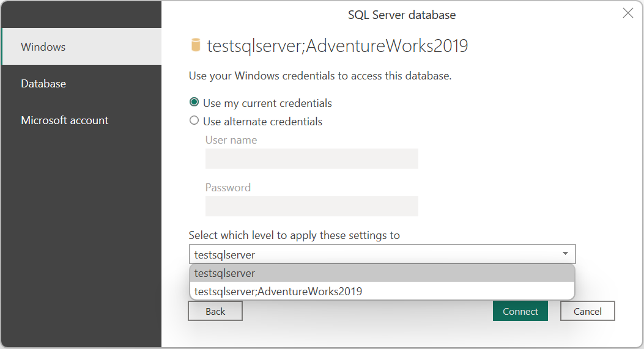The width and height of the screenshot is (644, 349).
Task: Collapse the level selection dropdown arrow
Action: (x=565, y=254)
